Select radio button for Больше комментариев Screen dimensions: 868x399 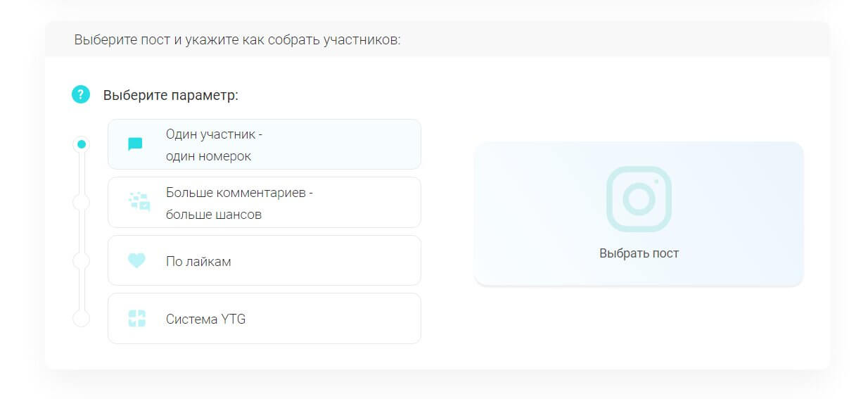point(82,203)
